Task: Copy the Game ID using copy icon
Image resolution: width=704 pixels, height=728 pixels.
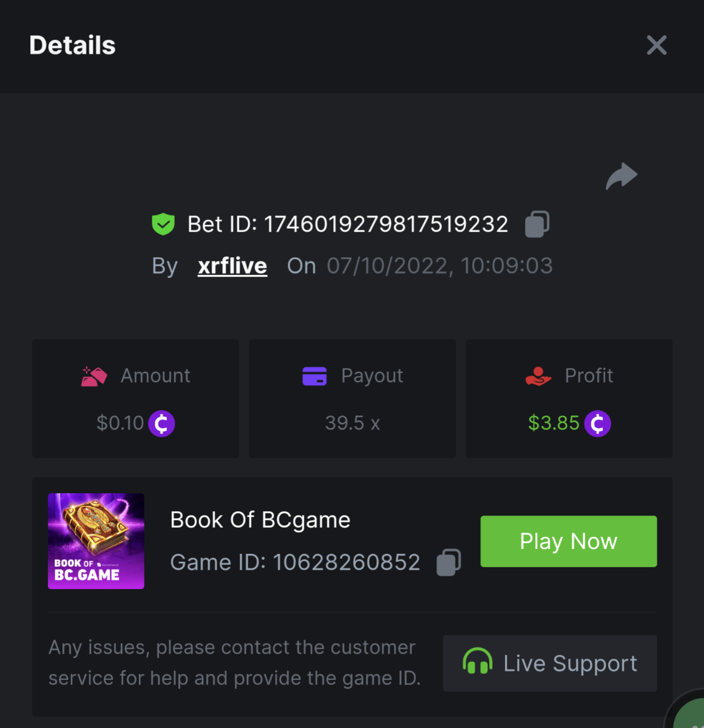Action: [448, 562]
